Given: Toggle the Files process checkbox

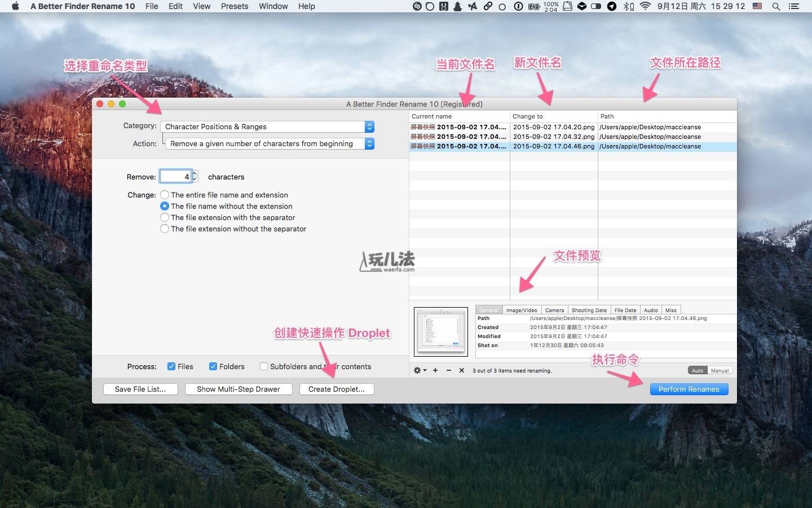Looking at the screenshot, I should point(171,366).
